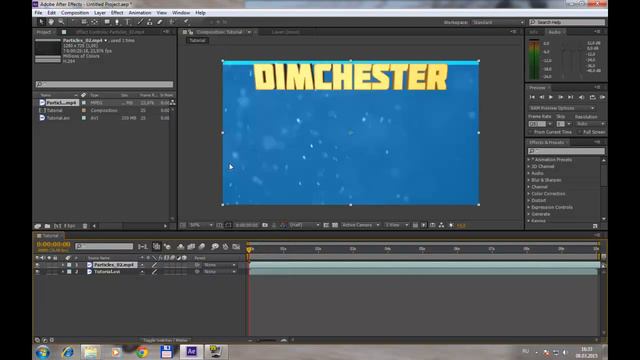Open viewer magnification ratio dropdown

[x=201, y=225]
